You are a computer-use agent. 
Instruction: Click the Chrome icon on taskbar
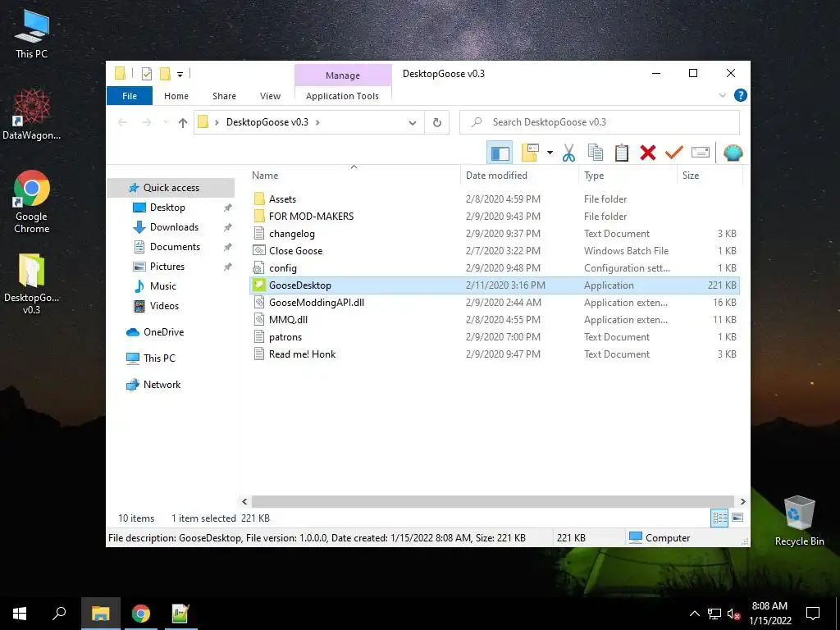(x=141, y=614)
